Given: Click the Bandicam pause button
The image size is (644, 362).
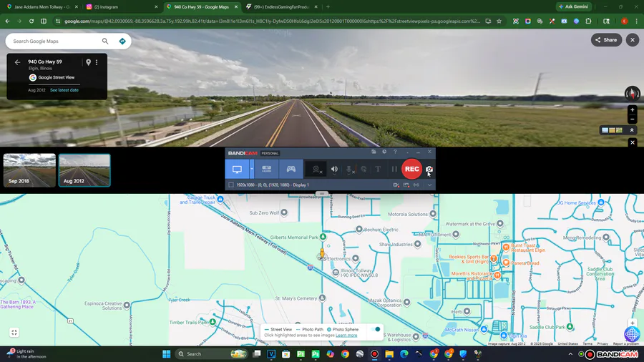Looking at the screenshot, I should tap(394, 169).
